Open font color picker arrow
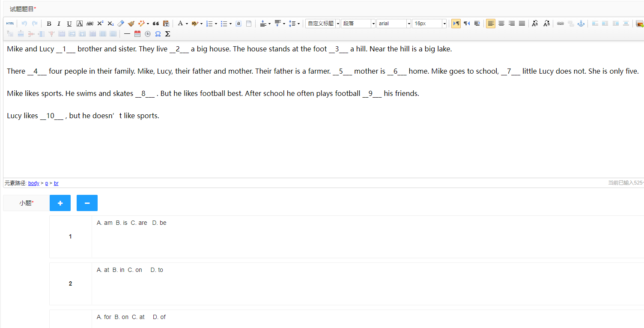 [187, 24]
